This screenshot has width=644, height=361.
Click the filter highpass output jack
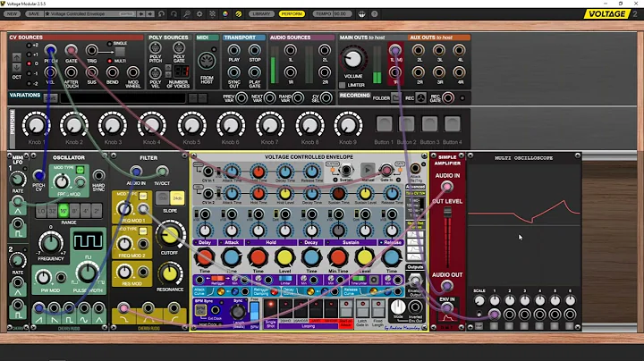[x=174, y=307]
